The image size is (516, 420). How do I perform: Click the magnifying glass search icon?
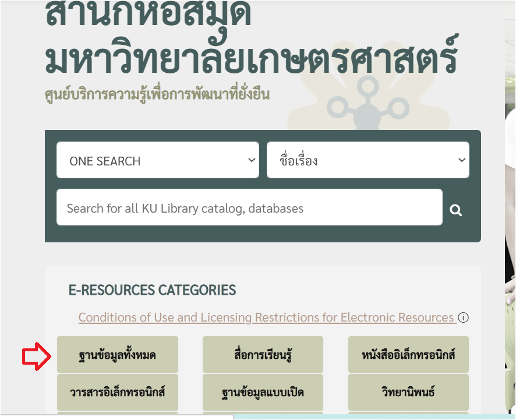(456, 210)
